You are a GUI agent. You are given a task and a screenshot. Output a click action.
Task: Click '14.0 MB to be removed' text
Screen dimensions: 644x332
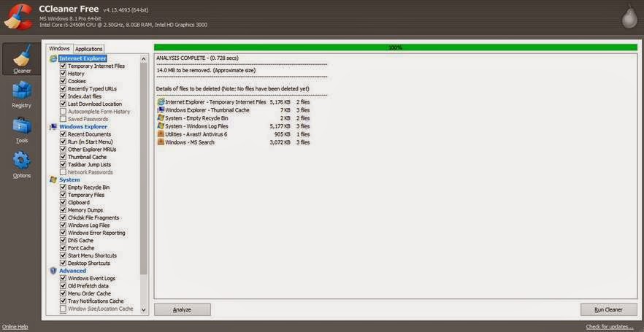pyautogui.click(x=183, y=70)
